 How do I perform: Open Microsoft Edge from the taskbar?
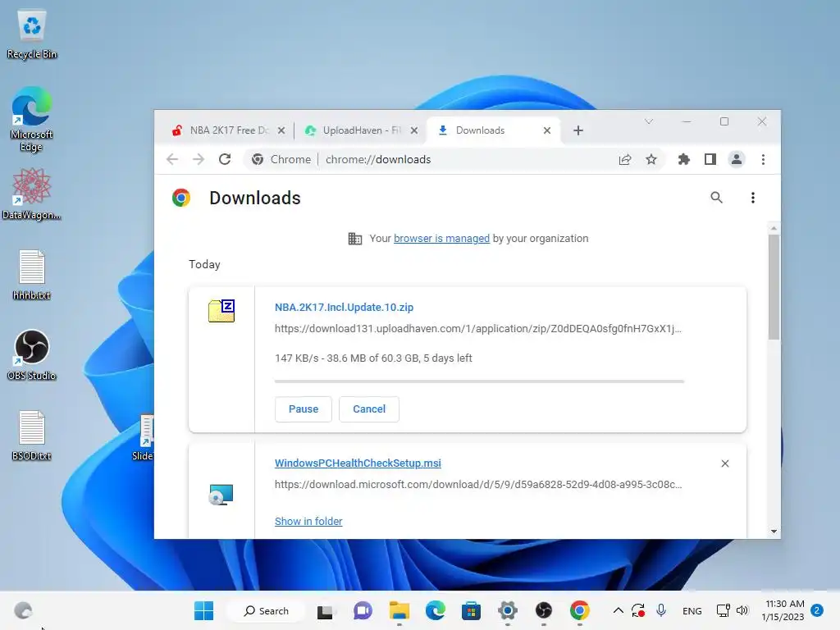pos(435,610)
